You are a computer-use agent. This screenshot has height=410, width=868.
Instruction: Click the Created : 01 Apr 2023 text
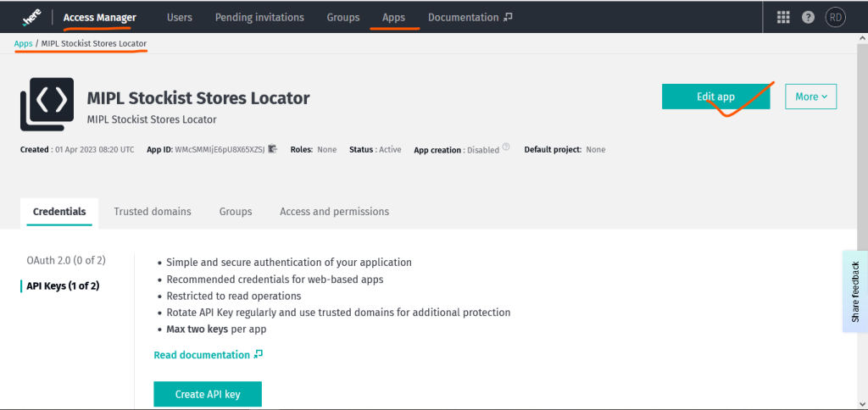[x=77, y=149]
